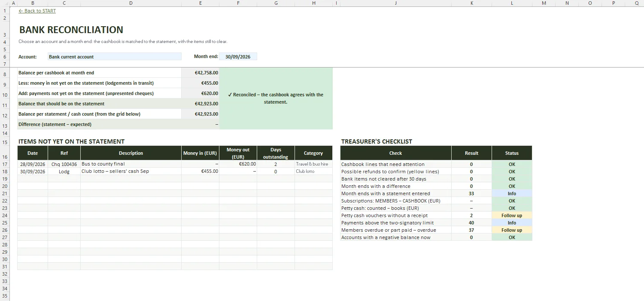Click result 37 for members overdue

tap(471, 230)
